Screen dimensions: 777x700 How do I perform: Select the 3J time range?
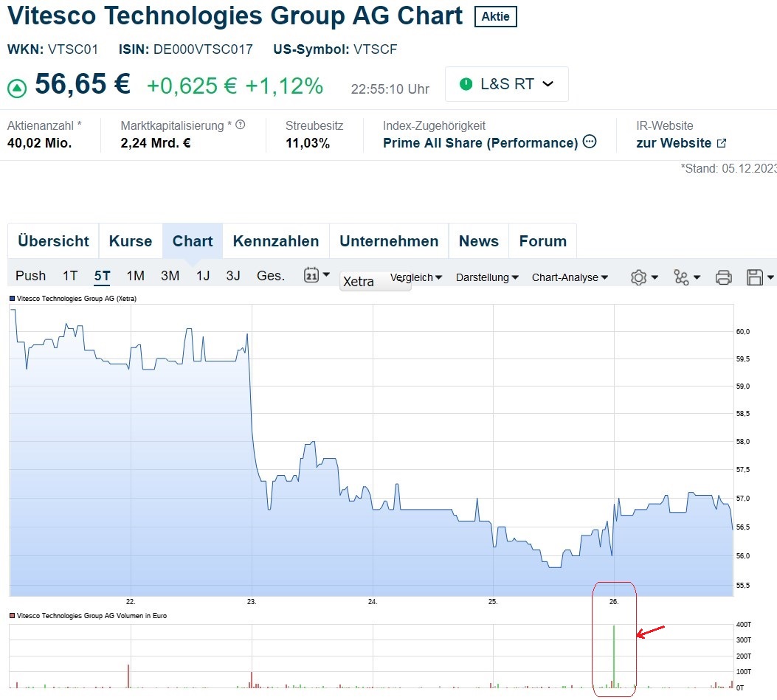pyautogui.click(x=233, y=275)
